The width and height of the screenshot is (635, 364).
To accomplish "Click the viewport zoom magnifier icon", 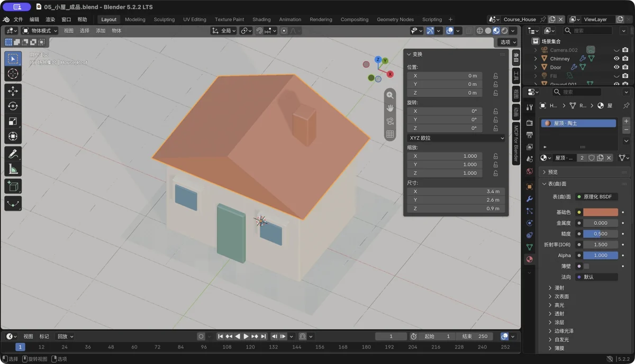I will [390, 95].
